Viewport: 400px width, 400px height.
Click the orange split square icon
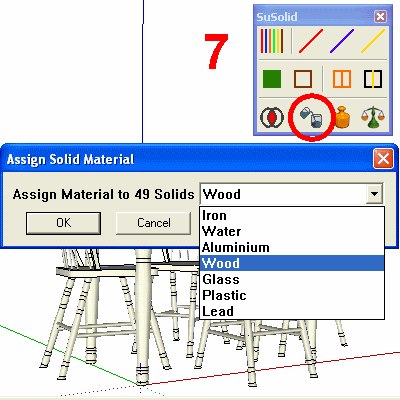[342, 79]
